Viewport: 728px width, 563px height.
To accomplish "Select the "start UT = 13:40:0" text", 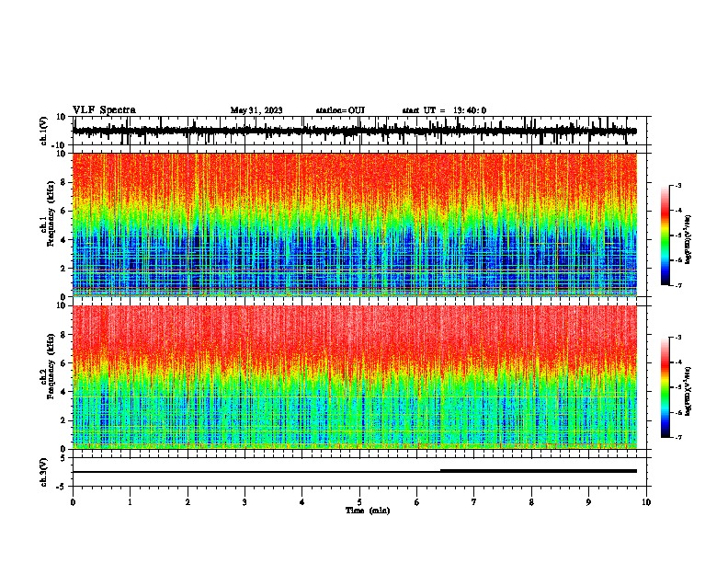I will click(x=444, y=110).
